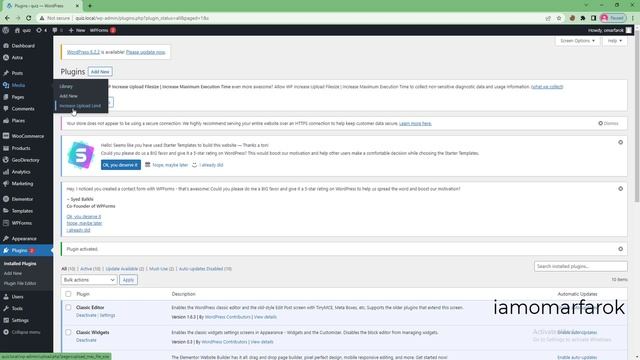The width and height of the screenshot is (640, 360).
Task: Deactivate the Classic Editor plugin
Action: pos(86,315)
